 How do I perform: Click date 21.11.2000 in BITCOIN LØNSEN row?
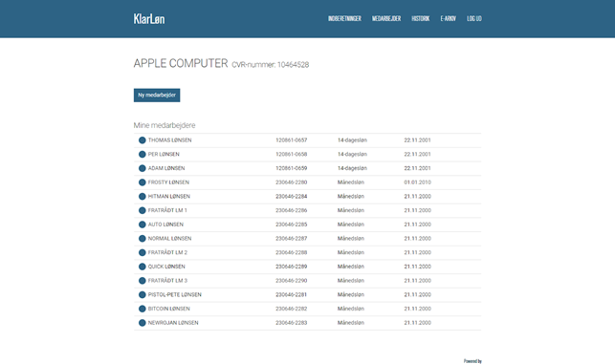417,309
